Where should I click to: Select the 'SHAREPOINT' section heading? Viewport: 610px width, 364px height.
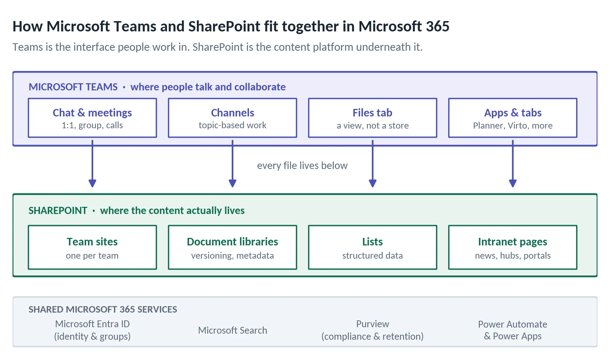pyautogui.click(x=58, y=210)
